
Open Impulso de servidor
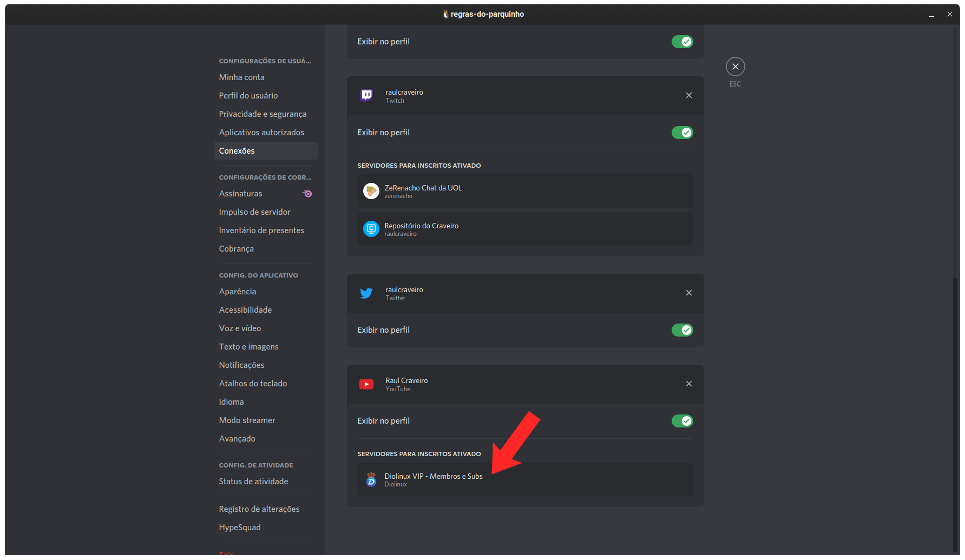(x=265, y=212)
